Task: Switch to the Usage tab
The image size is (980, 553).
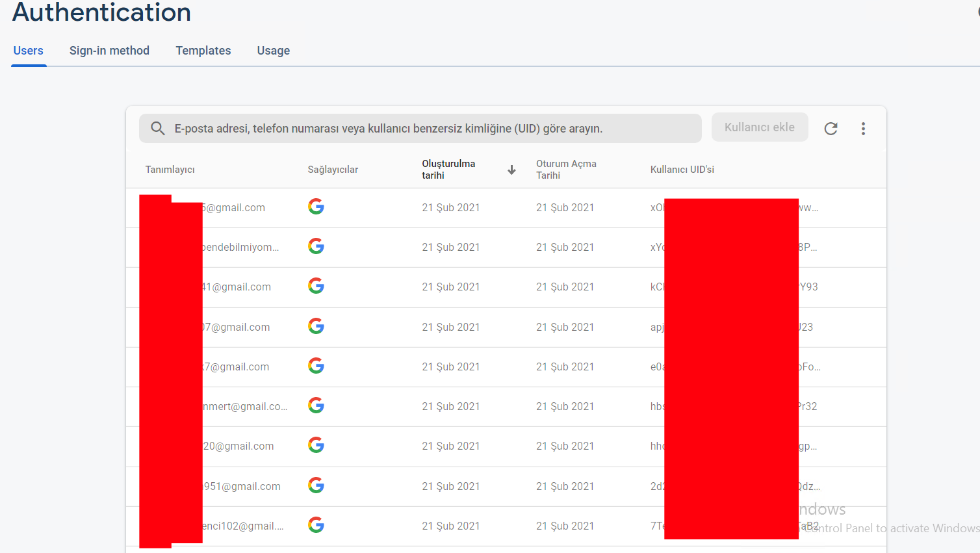Action: click(x=274, y=51)
